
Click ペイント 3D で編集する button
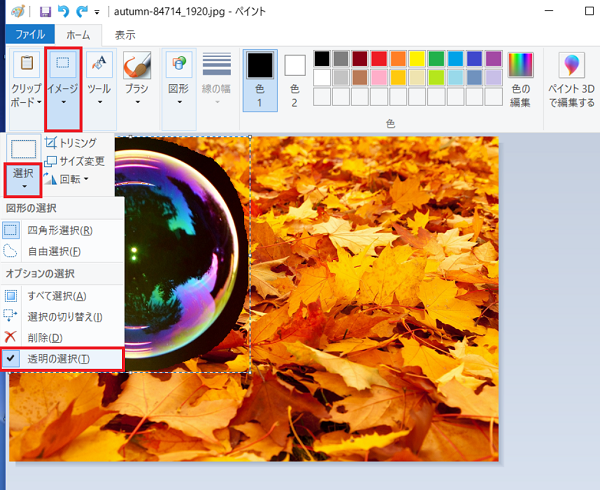point(572,80)
